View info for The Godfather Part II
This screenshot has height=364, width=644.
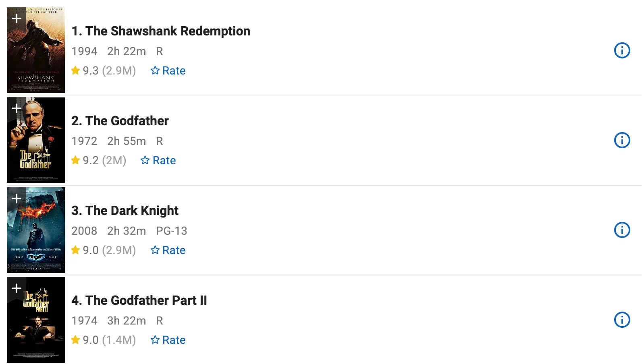pyautogui.click(x=622, y=320)
